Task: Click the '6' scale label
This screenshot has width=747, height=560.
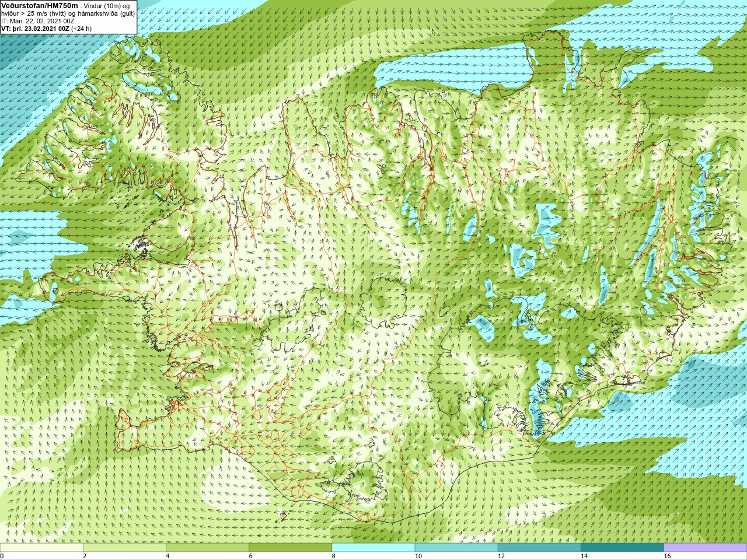Action: coord(251,556)
